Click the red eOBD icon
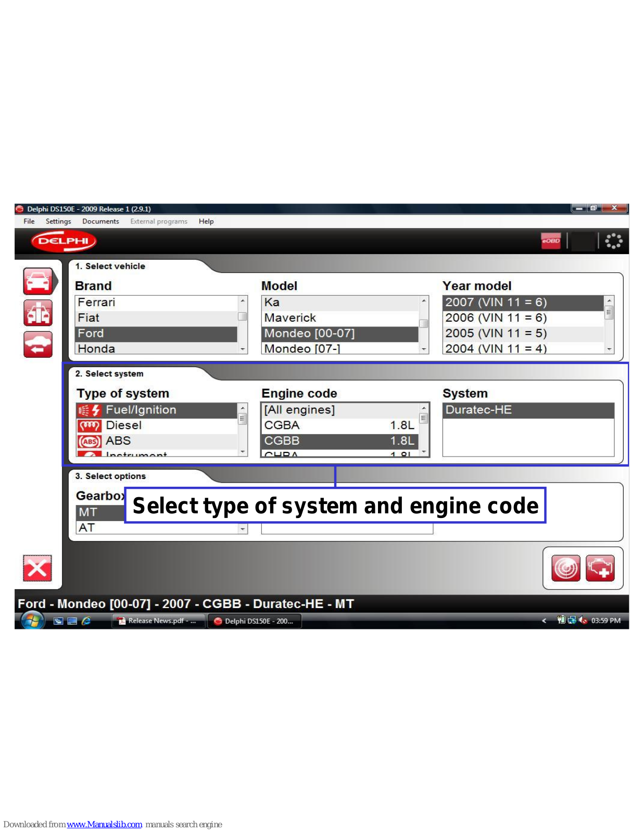Screen dimensions: 644x833 pyautogui.click(x=551, y=241)
